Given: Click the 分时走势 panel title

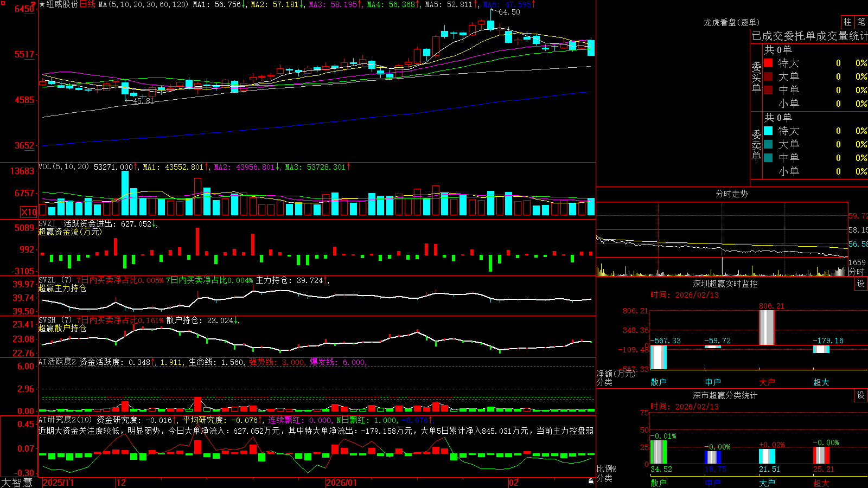Looking at the screenshot, I should pos(731,194).
